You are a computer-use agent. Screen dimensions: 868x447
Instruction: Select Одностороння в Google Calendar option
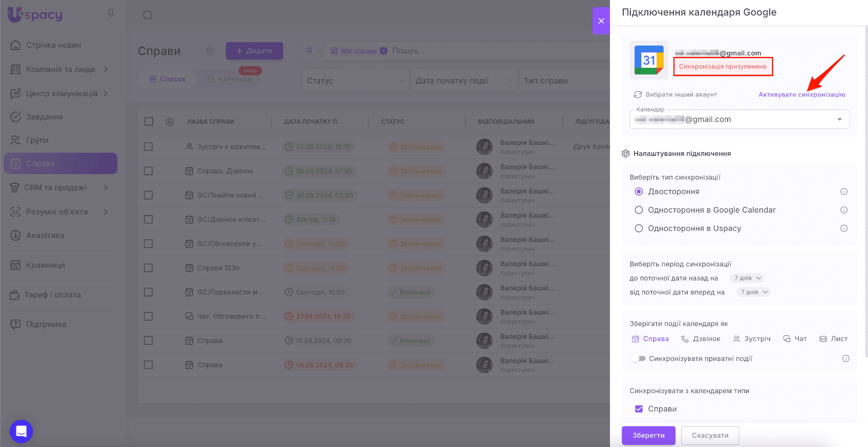click(x=639, y=210)
